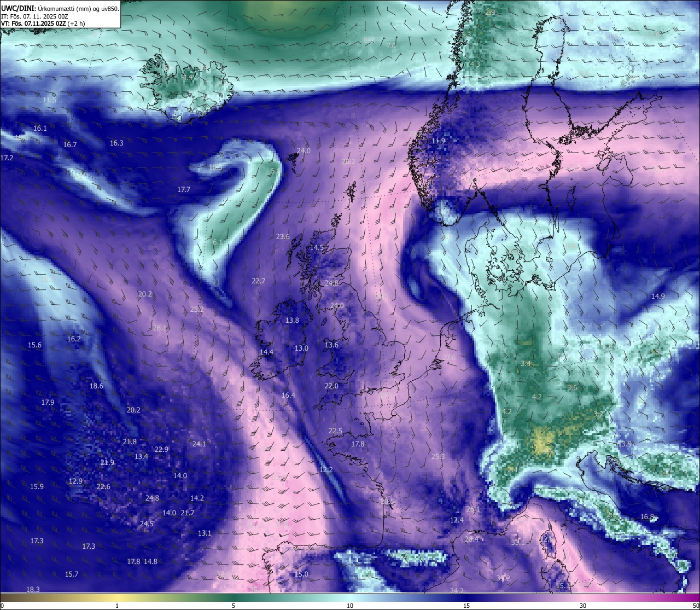Viewport: 700px width, 610px height.
Task: Click the 21.7 map value
Action: click(x=187, y=513)
